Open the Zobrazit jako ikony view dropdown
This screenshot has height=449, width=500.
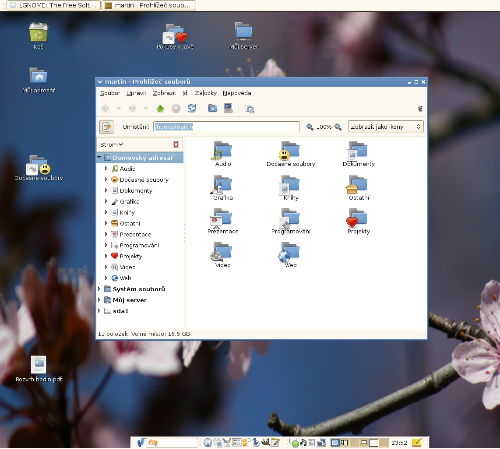point(386,127)
